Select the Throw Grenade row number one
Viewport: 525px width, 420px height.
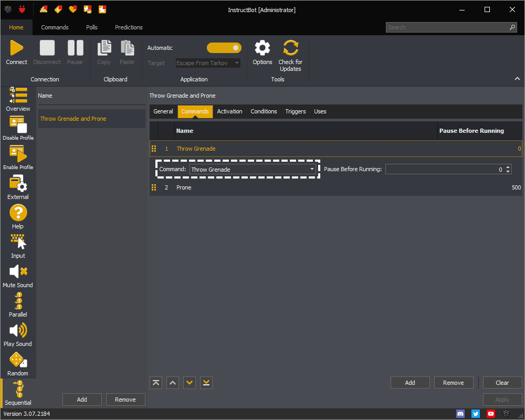336,149
